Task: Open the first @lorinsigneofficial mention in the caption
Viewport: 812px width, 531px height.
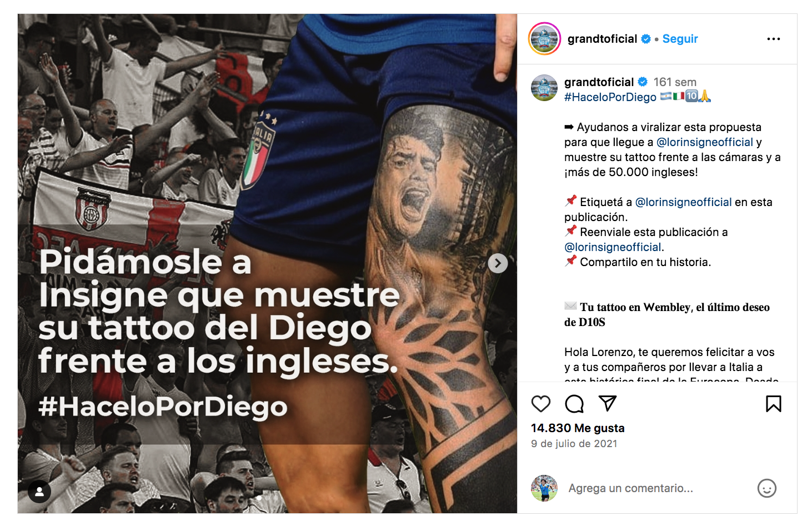Action: pos(704,142)
